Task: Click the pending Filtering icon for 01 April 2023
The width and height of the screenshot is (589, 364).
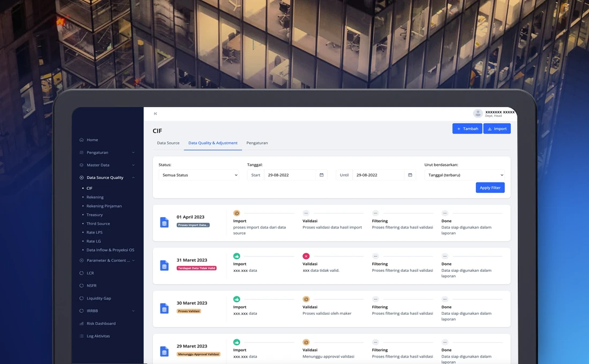Action: [375, 213]
